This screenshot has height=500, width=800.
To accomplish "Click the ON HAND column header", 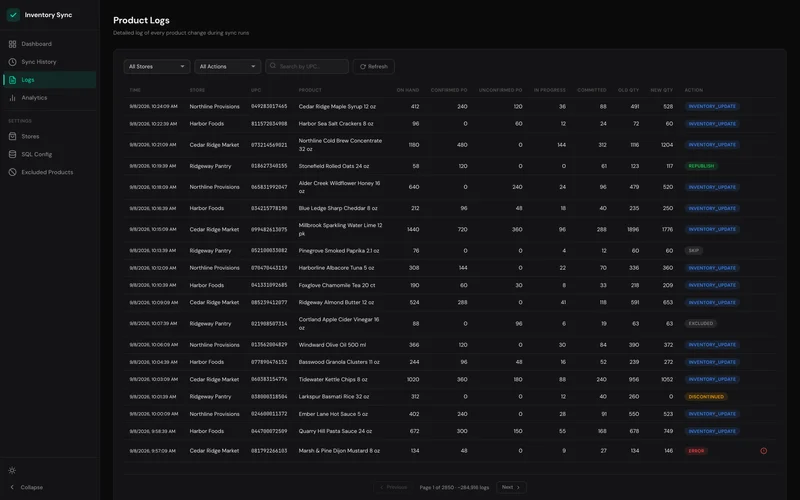I will [408, 90].
